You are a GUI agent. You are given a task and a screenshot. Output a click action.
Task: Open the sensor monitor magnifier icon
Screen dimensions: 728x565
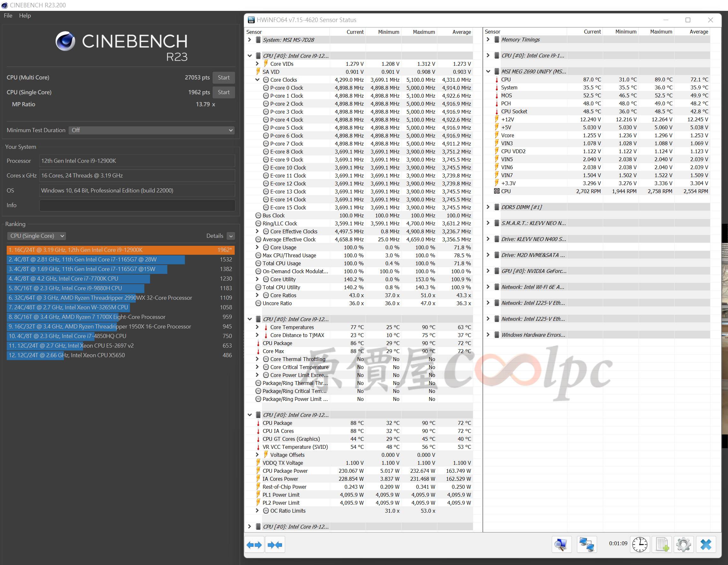click(x=561, y=544)
